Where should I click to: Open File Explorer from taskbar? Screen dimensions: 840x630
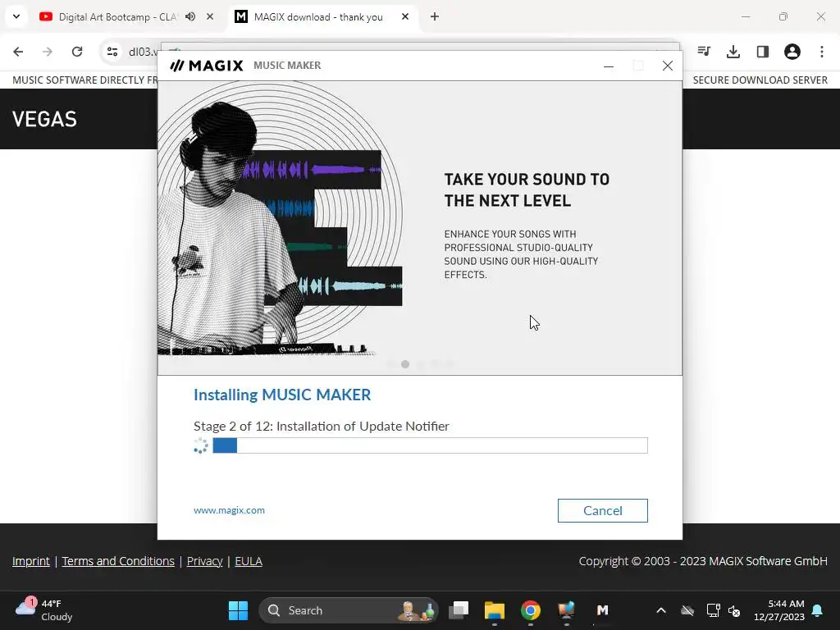tap(495, 610)
